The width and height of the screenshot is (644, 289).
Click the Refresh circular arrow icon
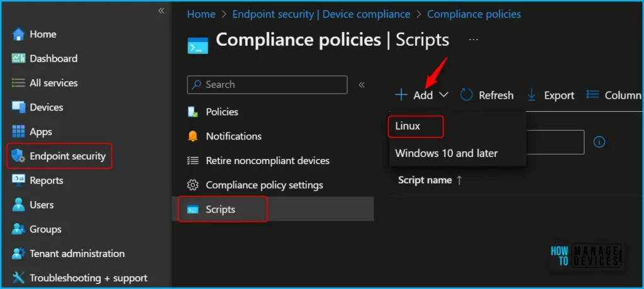point(467,95)
